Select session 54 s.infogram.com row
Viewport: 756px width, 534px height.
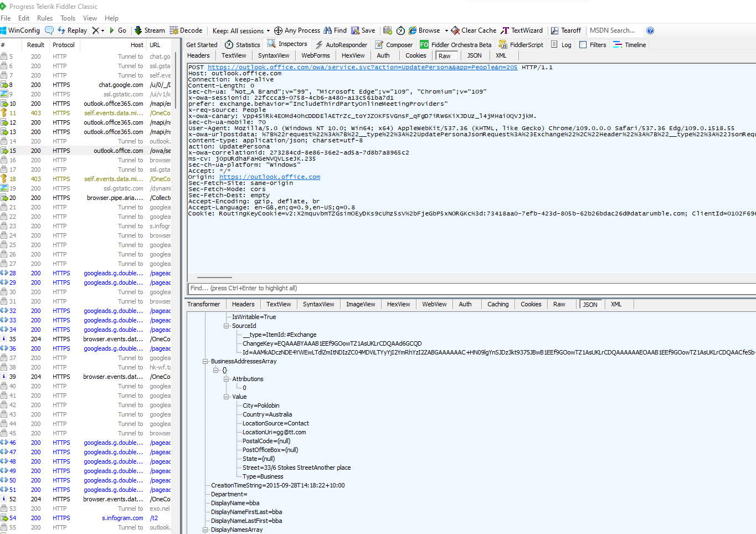[86, 518]
